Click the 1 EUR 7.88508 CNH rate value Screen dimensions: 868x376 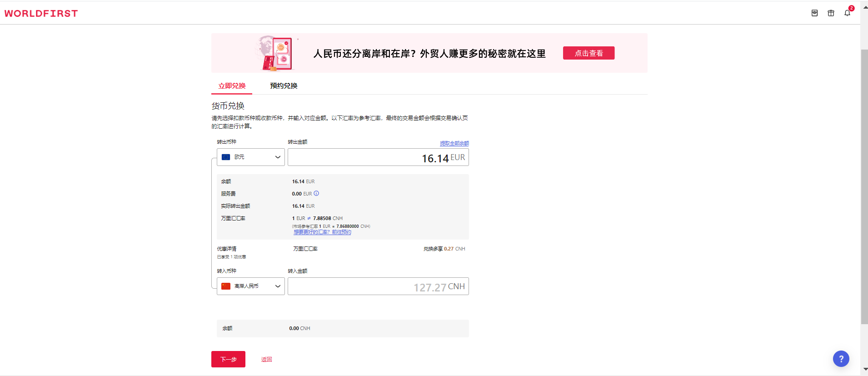point(317,218)
